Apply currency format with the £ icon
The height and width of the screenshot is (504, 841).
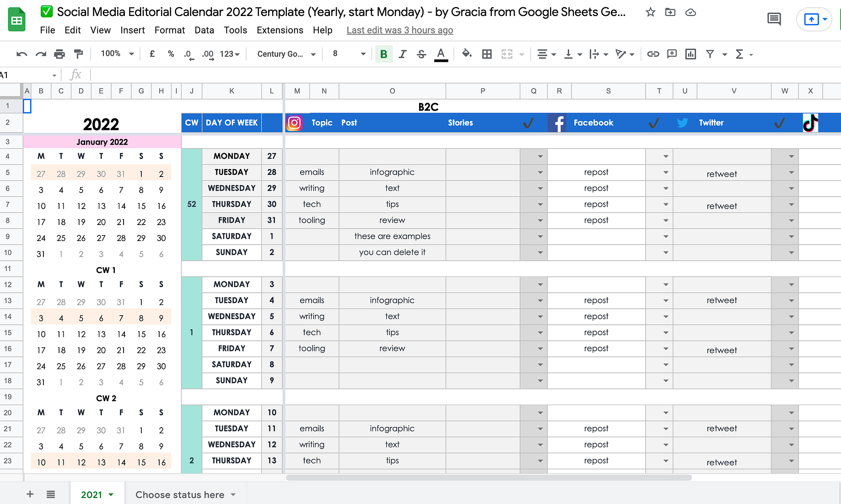tap(152, 54)
